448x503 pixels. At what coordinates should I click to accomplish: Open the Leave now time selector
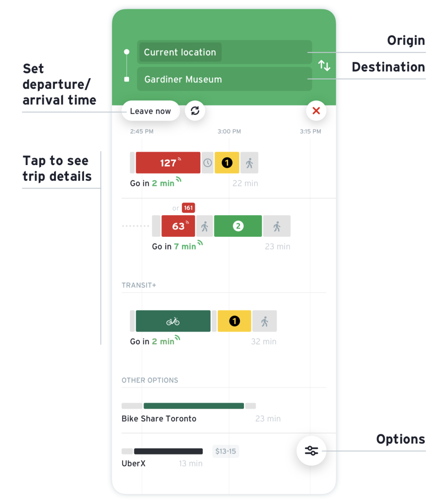(x=150, y=111)
